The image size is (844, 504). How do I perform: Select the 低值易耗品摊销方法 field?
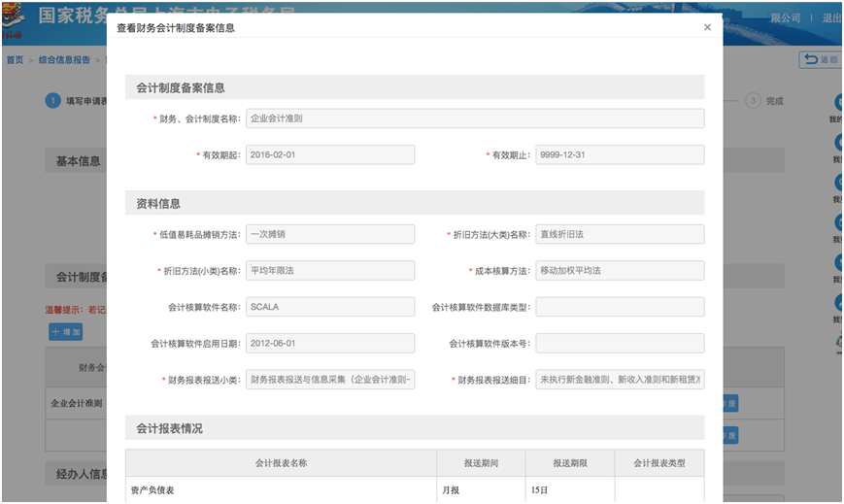pyautogui.click(x=330, y=234)
